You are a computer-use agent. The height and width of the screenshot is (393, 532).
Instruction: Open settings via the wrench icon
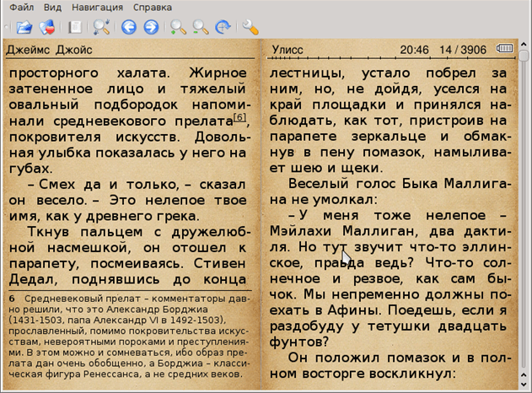250,27
